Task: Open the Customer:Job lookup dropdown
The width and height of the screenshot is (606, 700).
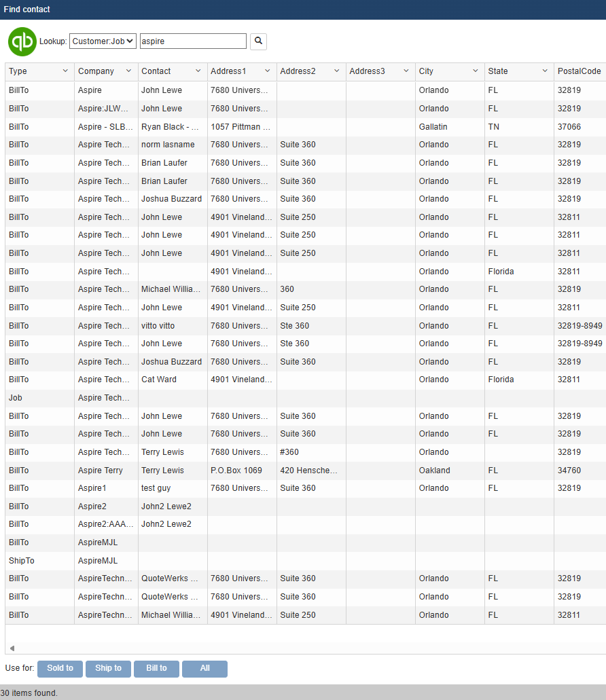Action: point(103,41)
